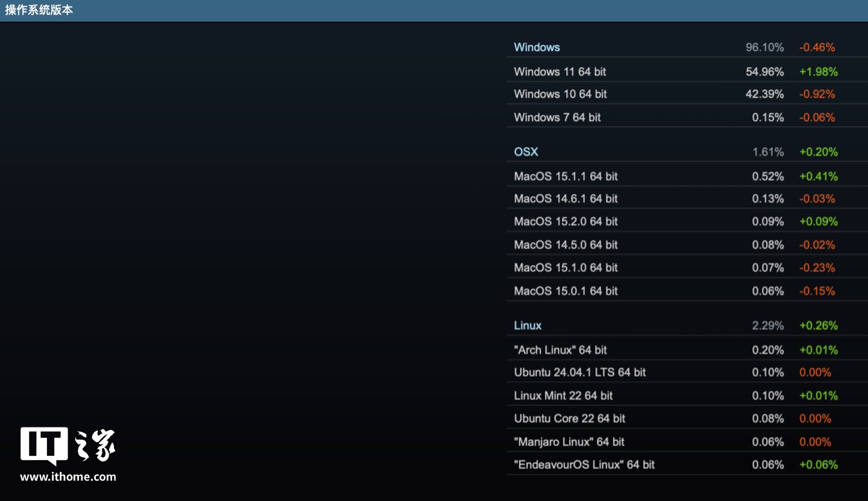This screenshot has width=868, height=501.
Task: Select the "EndeavourOS Linux" 64 bit row
Action: click(687, 464)
